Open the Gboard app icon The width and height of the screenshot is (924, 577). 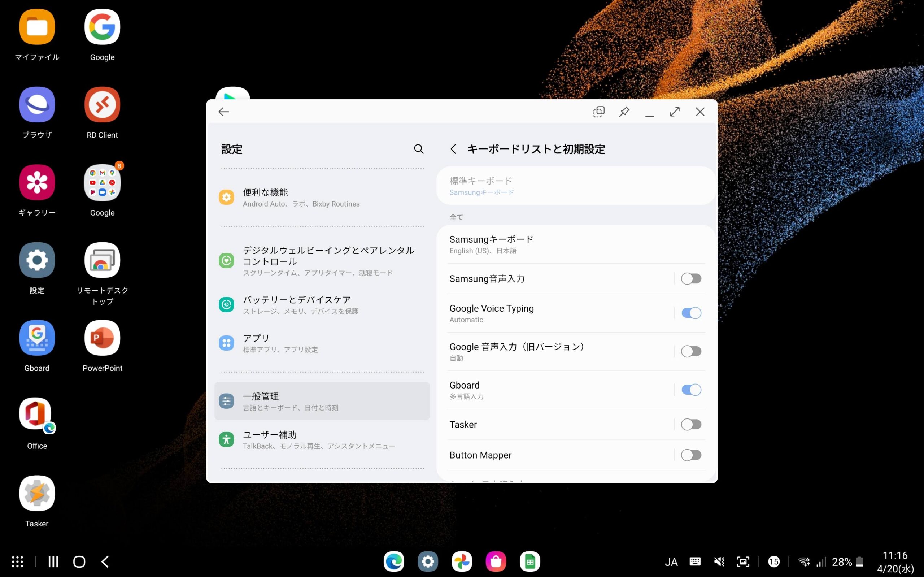tap(37, 338)
